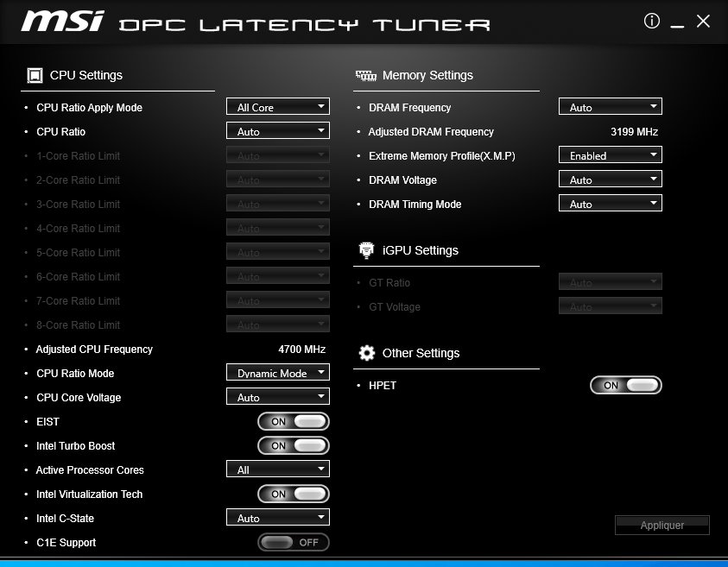Expand Extreme Memory Profile (X.M.P) dropdown

[x=611, y=155]
